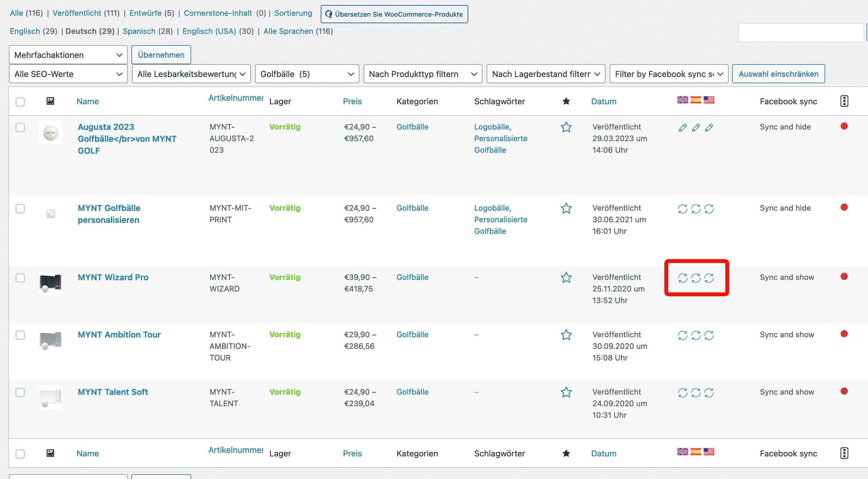Click the Übernehmen button
The height and width of the screenshot is (479, 868).
click(x=161, y=55)
